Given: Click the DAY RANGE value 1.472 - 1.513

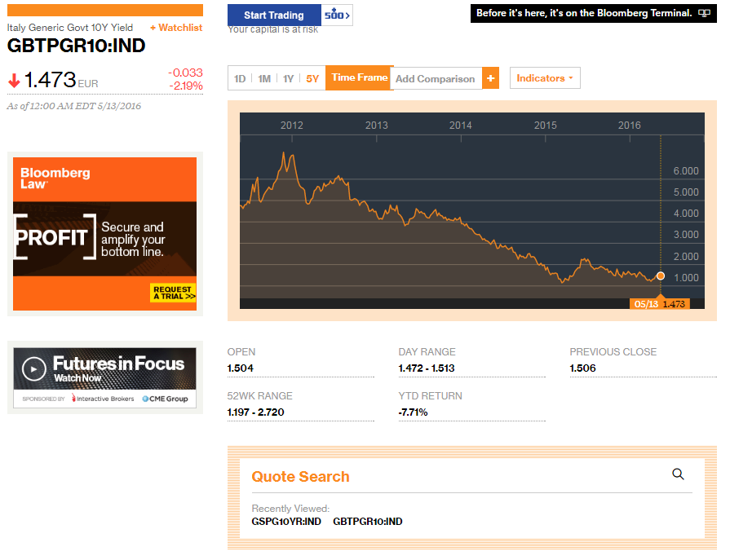Looking at the screenshot, I should point(427,368).
